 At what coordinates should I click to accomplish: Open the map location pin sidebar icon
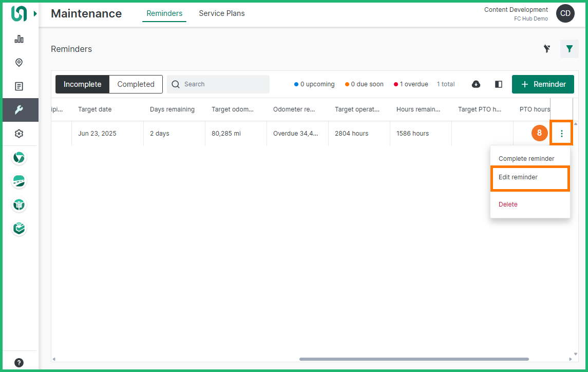pyautogui.click(x=19, y=63)
